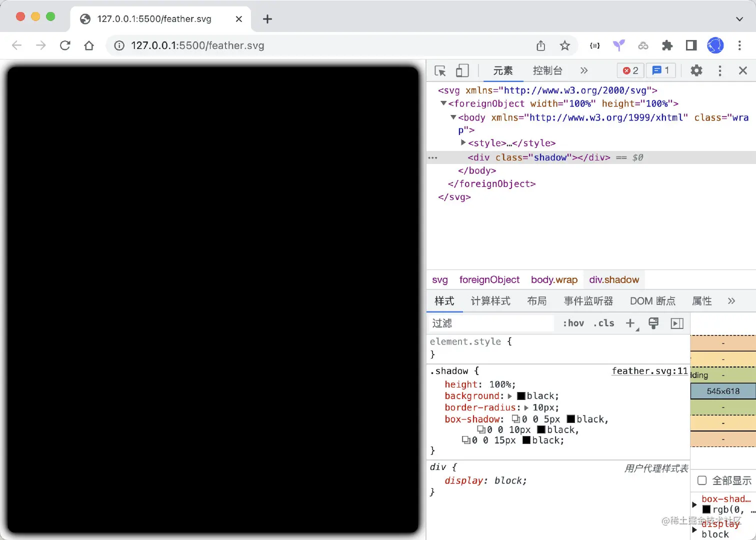Toggle device toolbar emulation
Viewport: 756px width, 540px height.
[462, 70]
